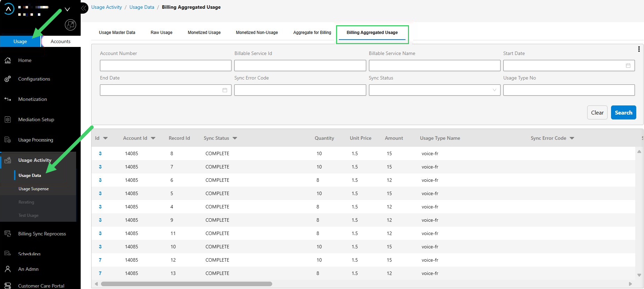The image size is (644, 289).
Task: Click the Search button
Action: point(623,112)
